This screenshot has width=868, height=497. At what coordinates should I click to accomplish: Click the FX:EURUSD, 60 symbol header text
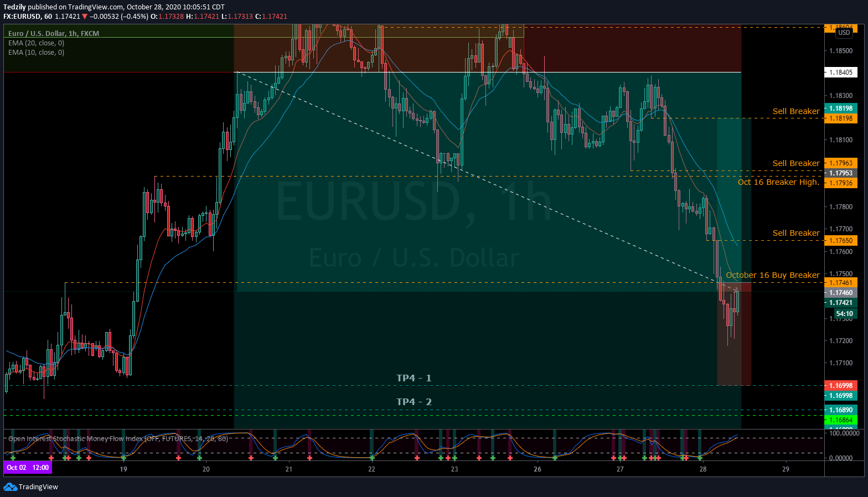click(x=28, y=16)
